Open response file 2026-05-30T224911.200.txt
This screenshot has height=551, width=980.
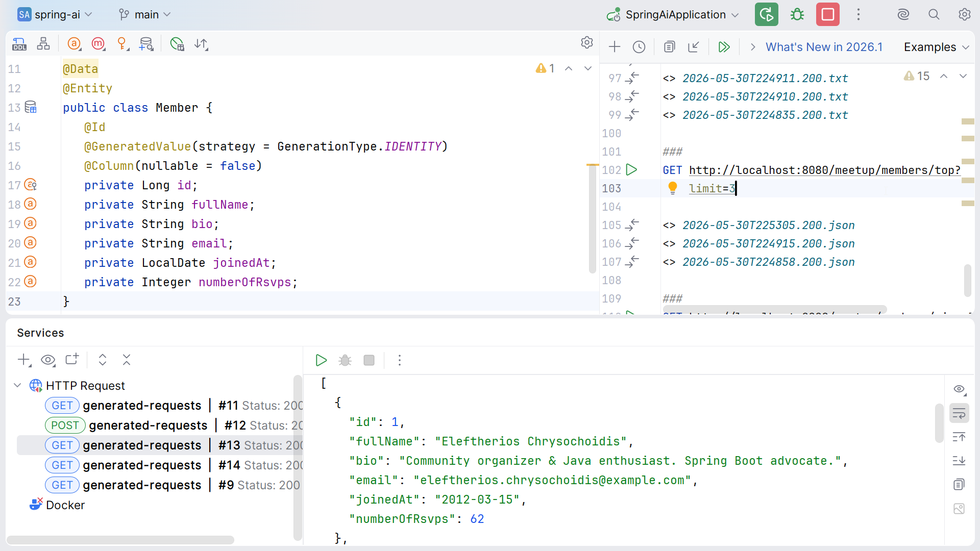pyautogui.click(x=765, y=78)
